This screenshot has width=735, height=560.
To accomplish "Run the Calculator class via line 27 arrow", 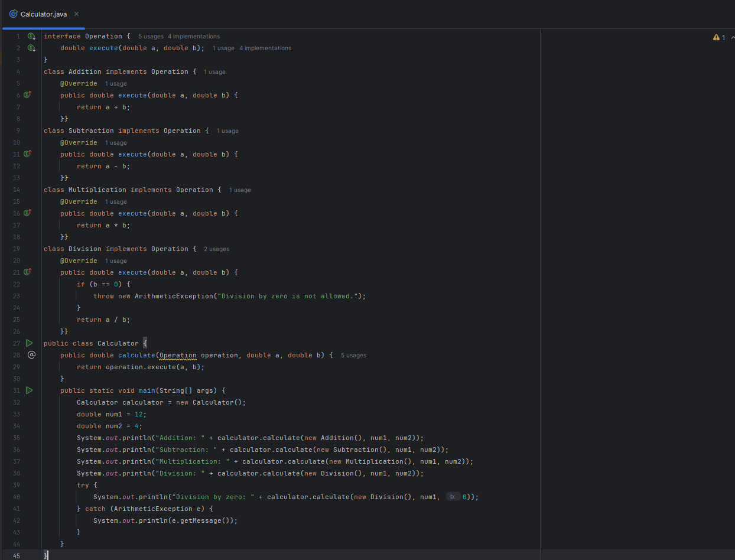I will (x=30, y=343).
